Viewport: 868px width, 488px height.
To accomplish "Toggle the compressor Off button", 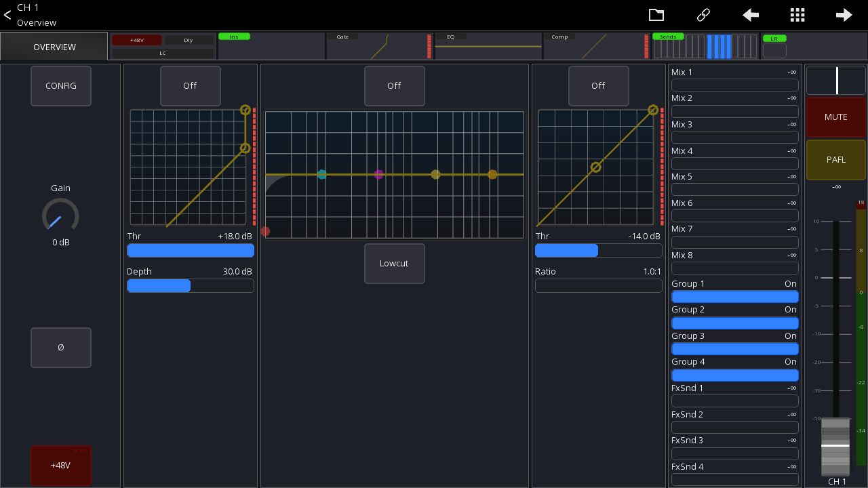I will click(x=598, y=86).
